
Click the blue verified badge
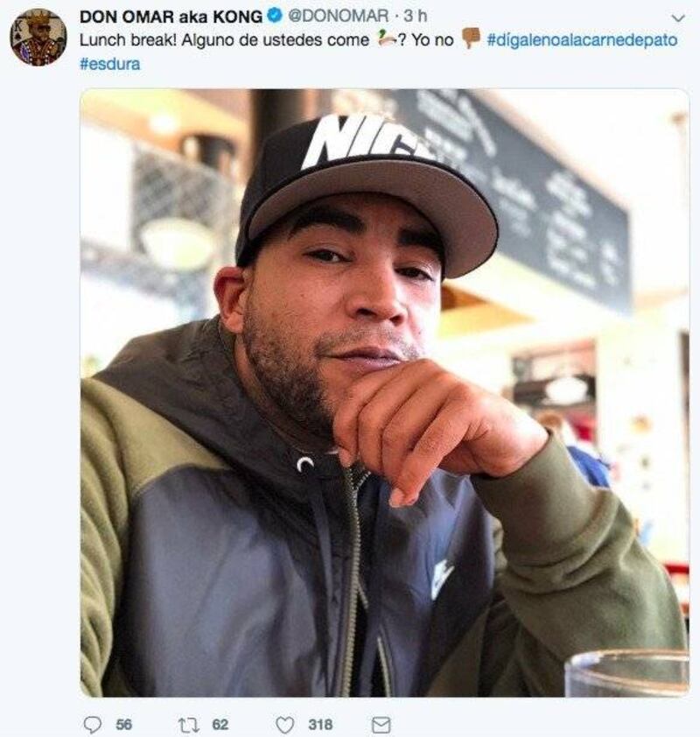(x=275, y=16)
